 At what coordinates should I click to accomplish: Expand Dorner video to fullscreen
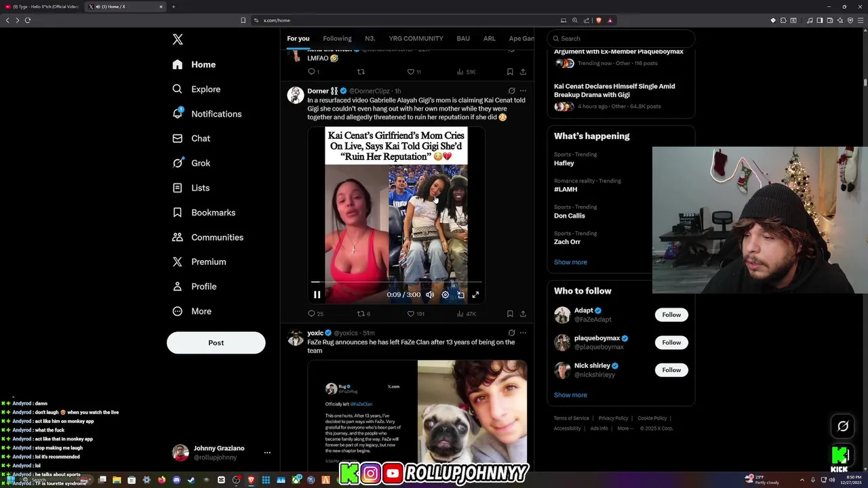[475, 295]
